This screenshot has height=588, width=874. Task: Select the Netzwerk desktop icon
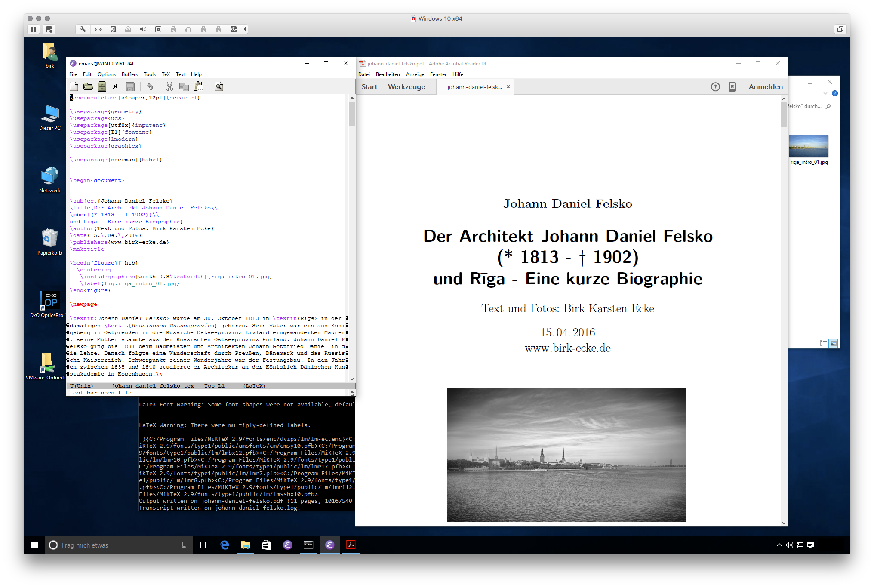pos(50,180)
